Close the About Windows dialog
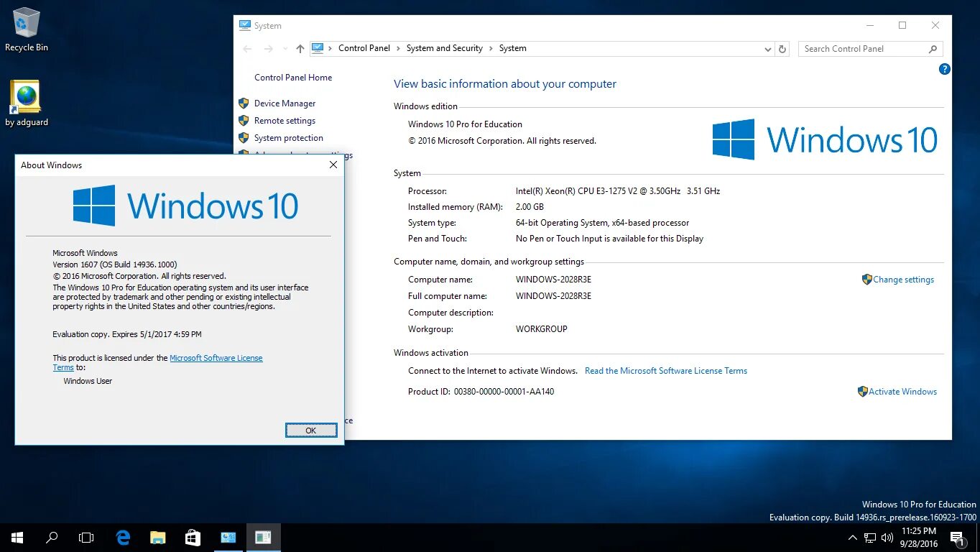The width and height of the screenshot is (980, 552). 333,165
